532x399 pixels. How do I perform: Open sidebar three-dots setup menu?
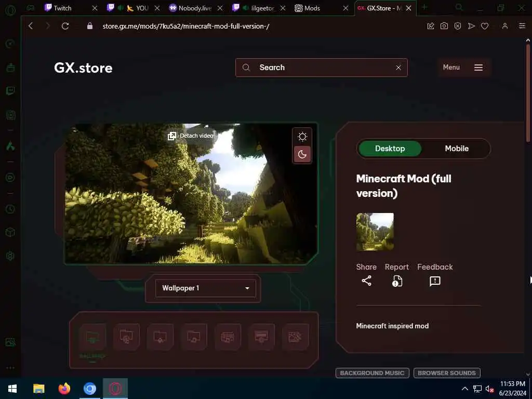(10, 367)
